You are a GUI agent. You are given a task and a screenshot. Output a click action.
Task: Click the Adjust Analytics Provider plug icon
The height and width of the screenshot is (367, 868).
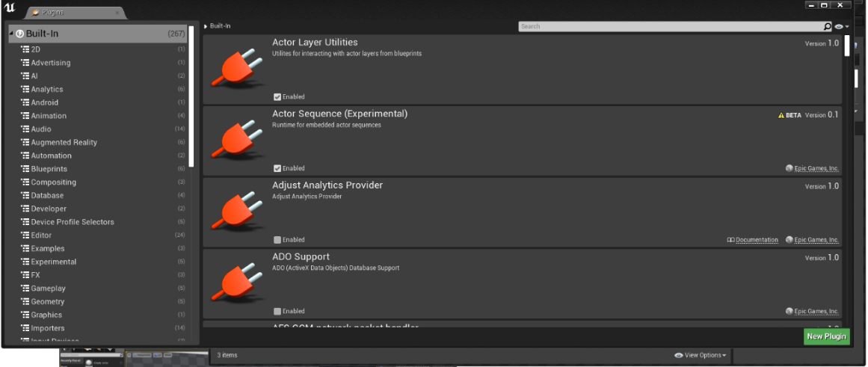click(236, 212)
